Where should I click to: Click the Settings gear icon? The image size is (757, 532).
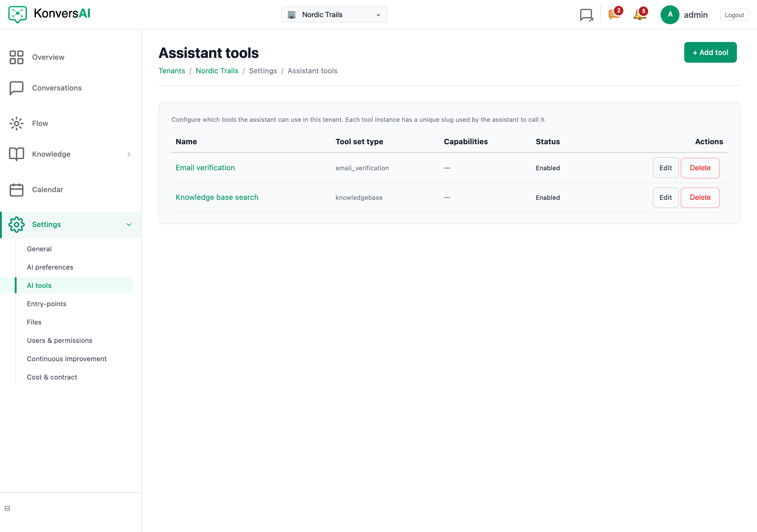pos(17,224)
